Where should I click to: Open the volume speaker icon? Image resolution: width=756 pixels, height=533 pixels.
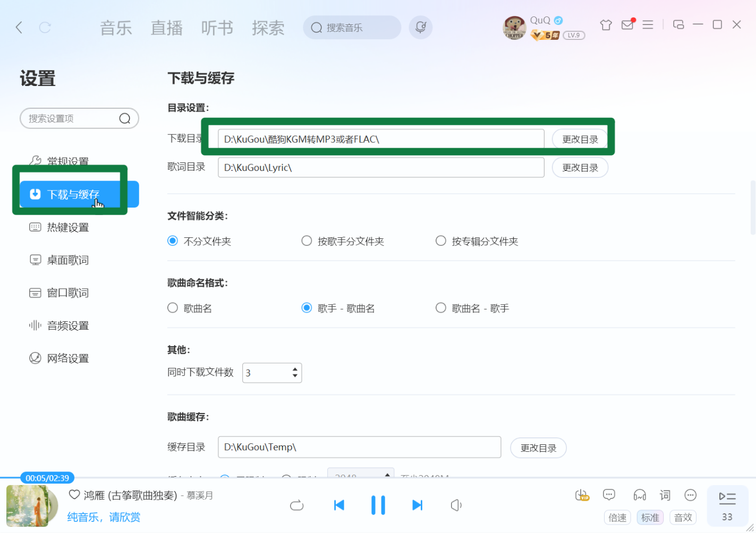pyautogui.click(x=456, y=505)
